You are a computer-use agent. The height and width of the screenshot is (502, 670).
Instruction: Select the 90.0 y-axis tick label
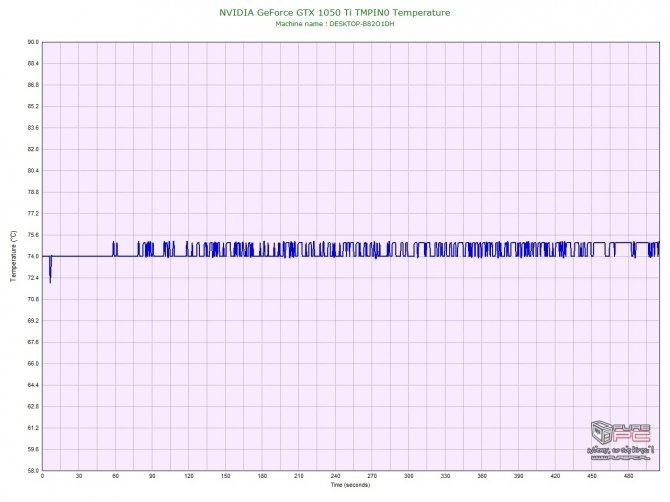pyautogui.click(x=33, y=42)
